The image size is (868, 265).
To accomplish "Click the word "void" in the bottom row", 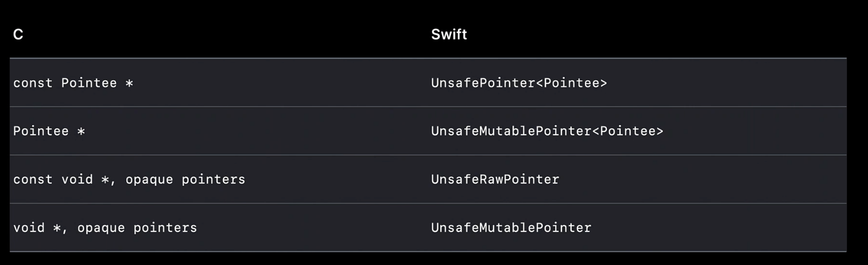I will (x=29, y=228).
